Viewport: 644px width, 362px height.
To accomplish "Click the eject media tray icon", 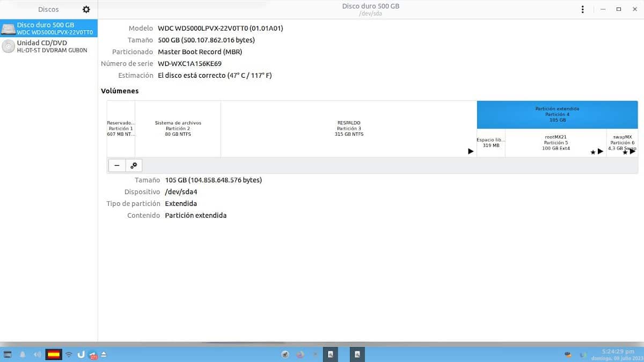I will tap(104, 354).
